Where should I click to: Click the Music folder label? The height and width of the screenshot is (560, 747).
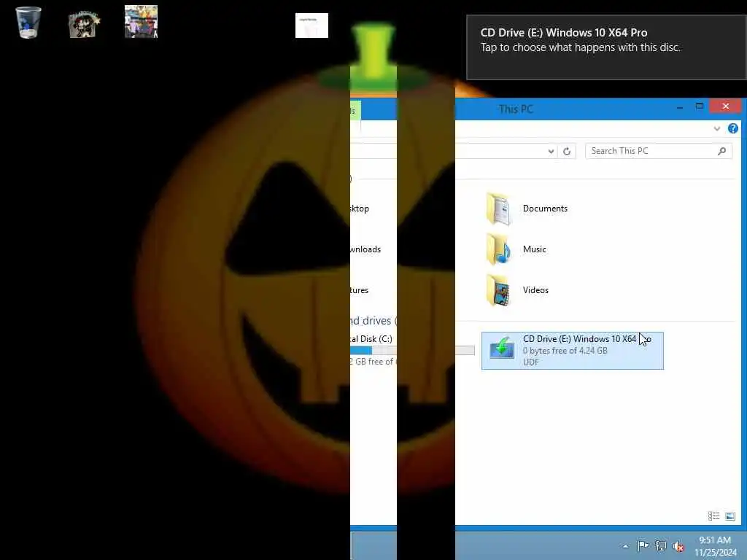(x=535, y=249)
